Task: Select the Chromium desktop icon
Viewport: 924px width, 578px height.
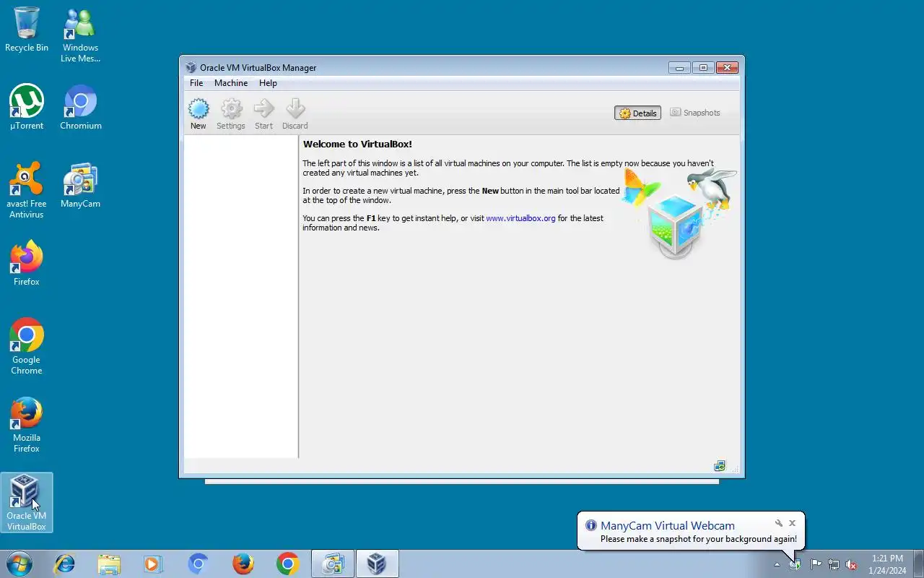Action: pos(80,108)
